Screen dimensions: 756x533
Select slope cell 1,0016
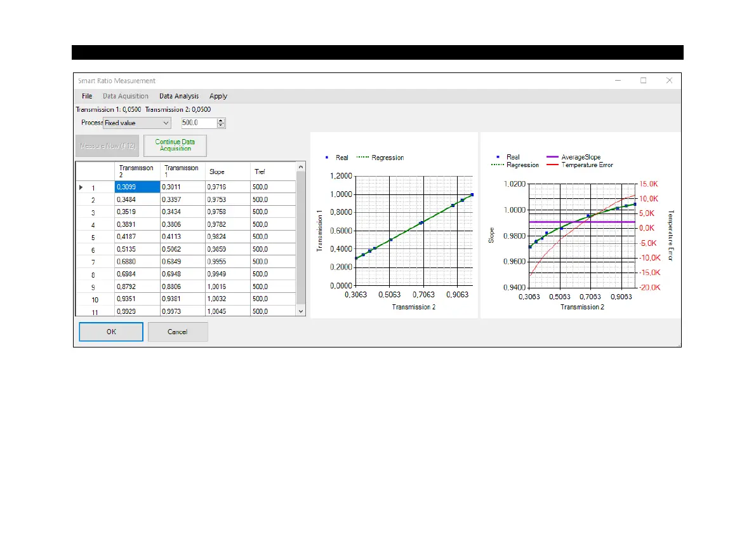pos(228,287)
